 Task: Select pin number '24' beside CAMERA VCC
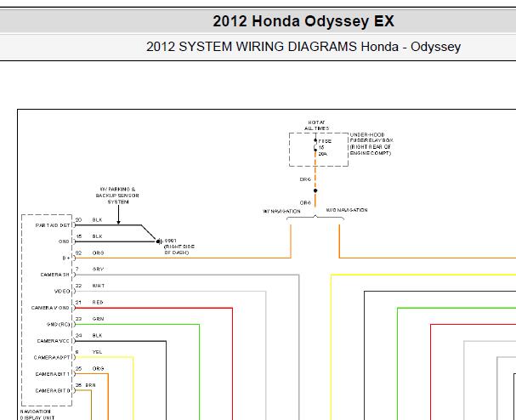(78, 336)
